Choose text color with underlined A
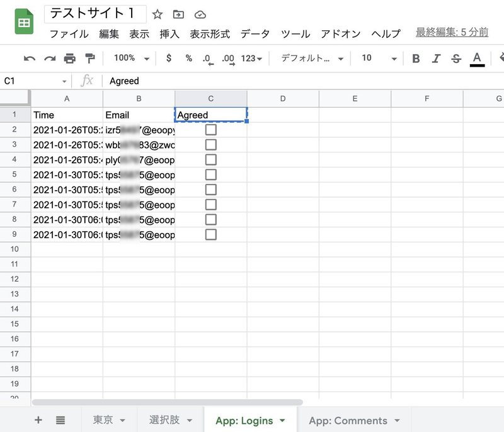The height and width of the screenshot is (432, 504). (x=477, y=59)
